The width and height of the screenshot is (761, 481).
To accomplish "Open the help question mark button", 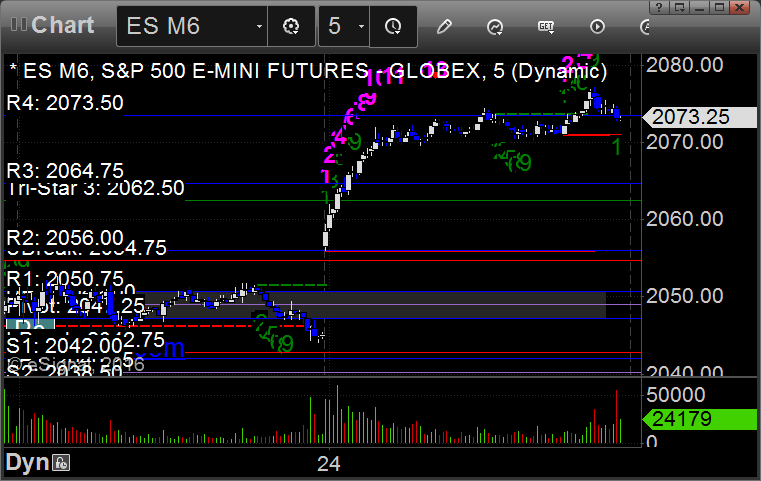I will click(659, 7).
